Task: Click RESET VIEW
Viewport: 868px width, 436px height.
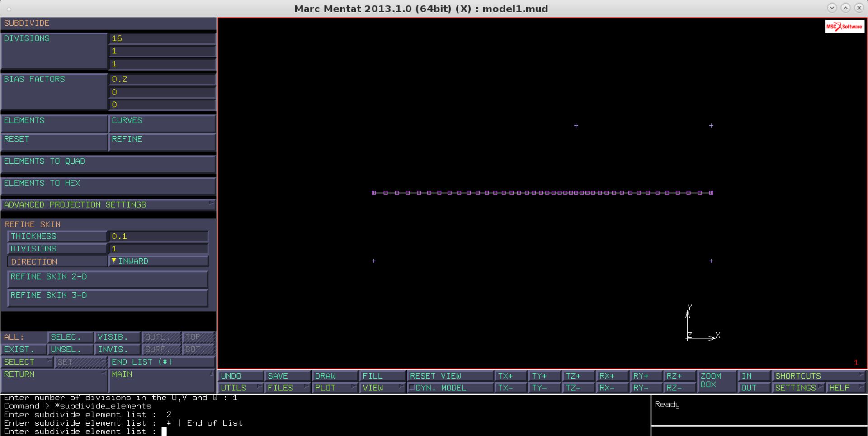Action: (x=450, y=376)
